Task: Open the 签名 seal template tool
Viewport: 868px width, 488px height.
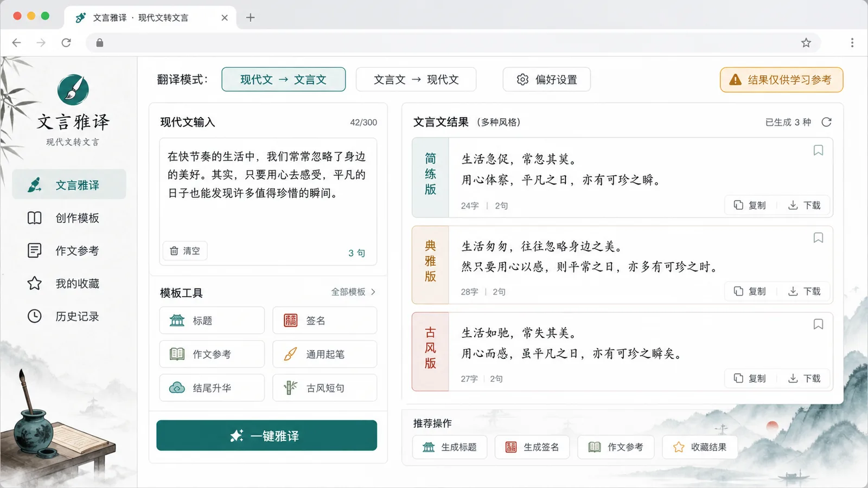Action: click(x=324, y=320)
